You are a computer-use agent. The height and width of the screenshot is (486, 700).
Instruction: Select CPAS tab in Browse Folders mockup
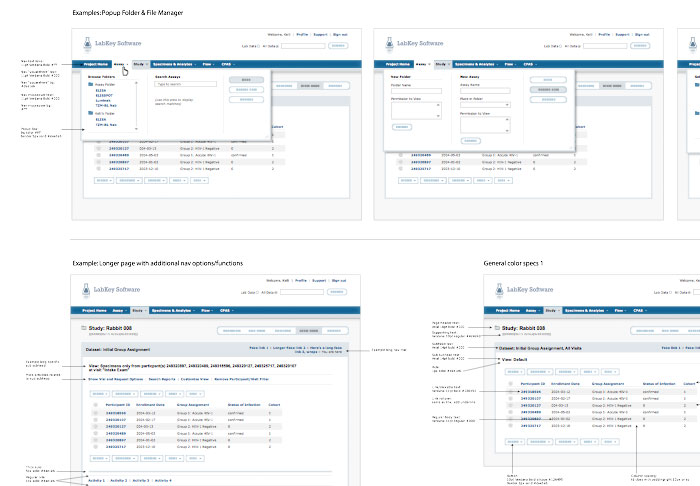click(228, 64)
